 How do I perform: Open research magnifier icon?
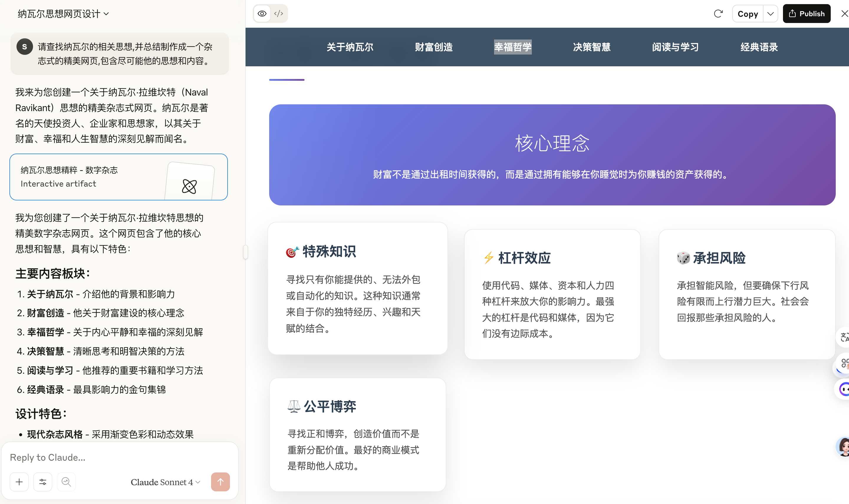pyautogui.click(x=66, y=482)
